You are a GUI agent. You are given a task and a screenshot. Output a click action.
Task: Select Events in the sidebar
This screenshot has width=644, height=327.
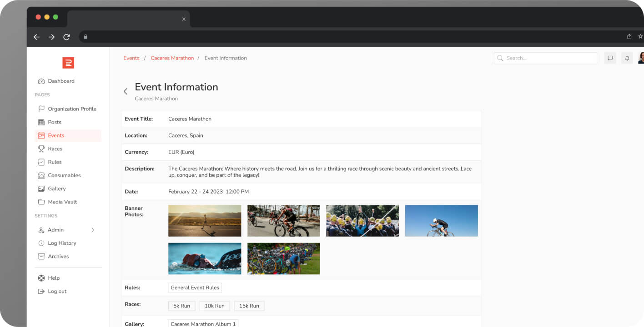coord(68,135)
